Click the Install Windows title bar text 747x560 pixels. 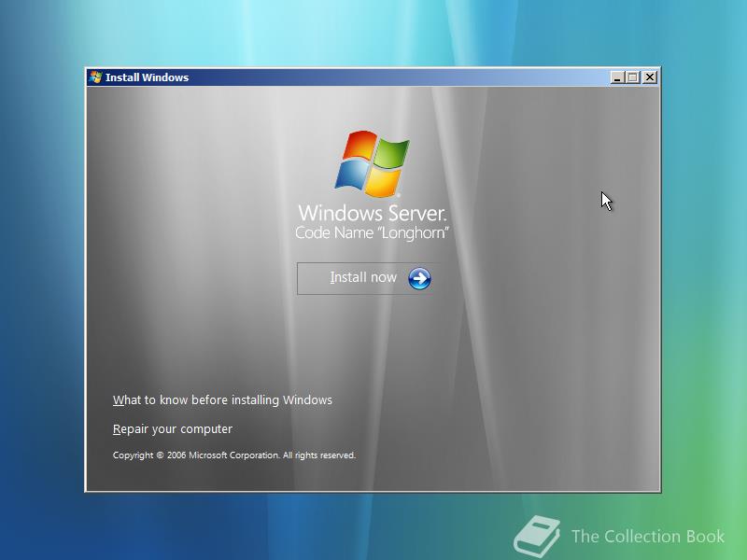coord(147,77)
